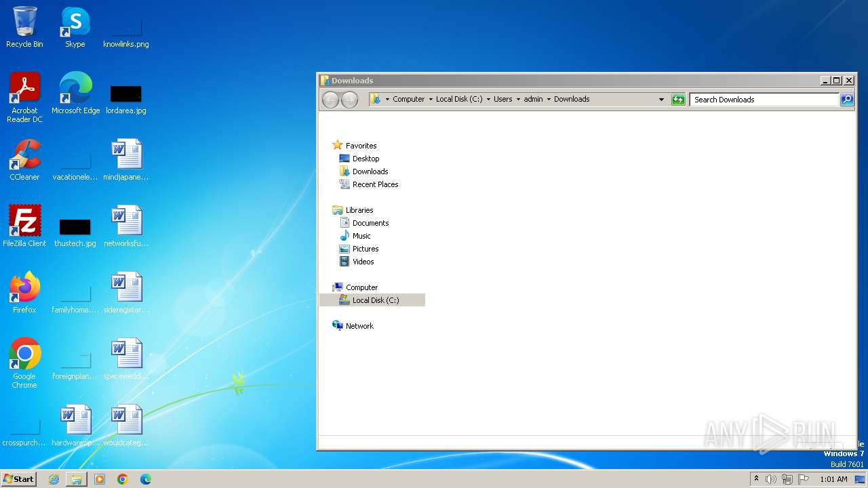The image size is (868, 488).
Task: Open Windows Media Player from taskbar
Action: (x=100, y=479)
